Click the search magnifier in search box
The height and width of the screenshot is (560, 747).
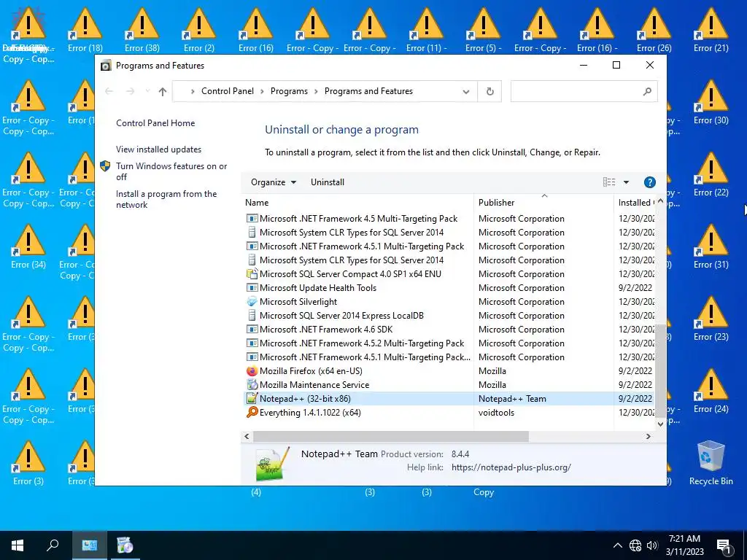pos(647,91)
